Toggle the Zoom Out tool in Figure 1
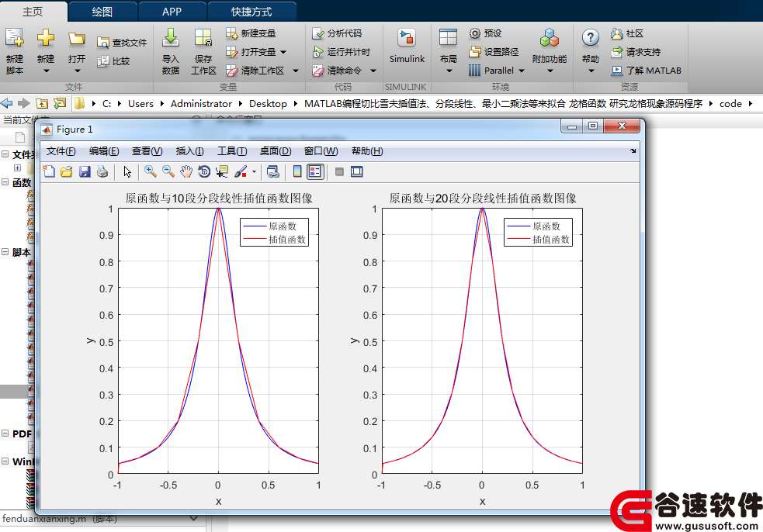763x532 pixels. [168, 171]
